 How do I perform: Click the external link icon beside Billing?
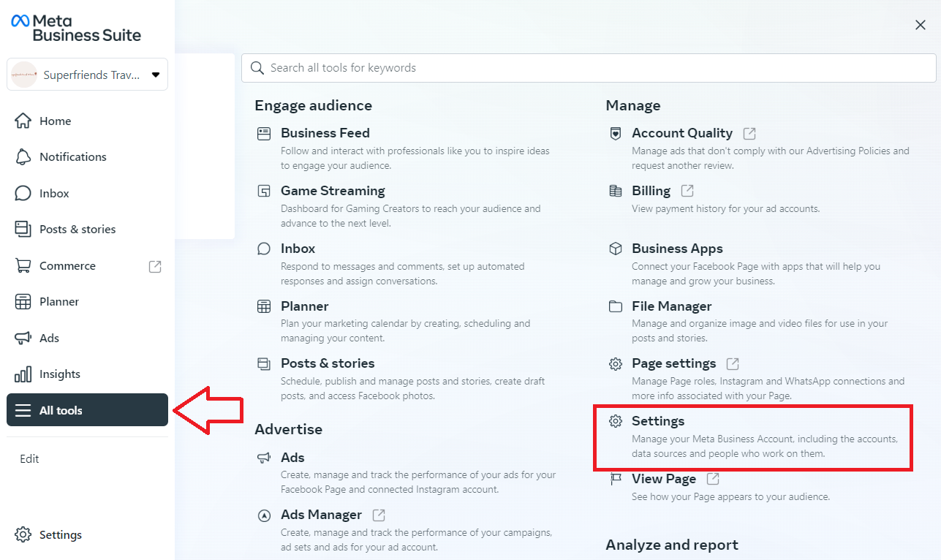687,191
